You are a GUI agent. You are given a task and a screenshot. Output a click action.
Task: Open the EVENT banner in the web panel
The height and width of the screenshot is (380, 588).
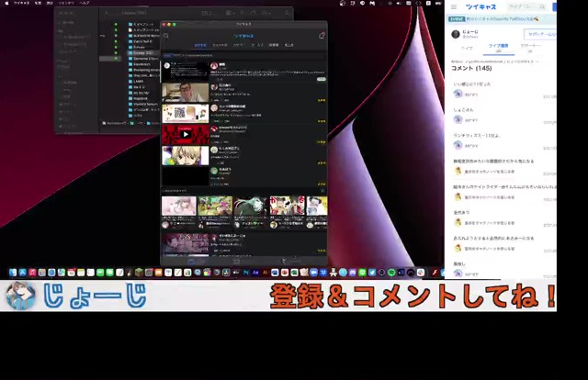501,18
